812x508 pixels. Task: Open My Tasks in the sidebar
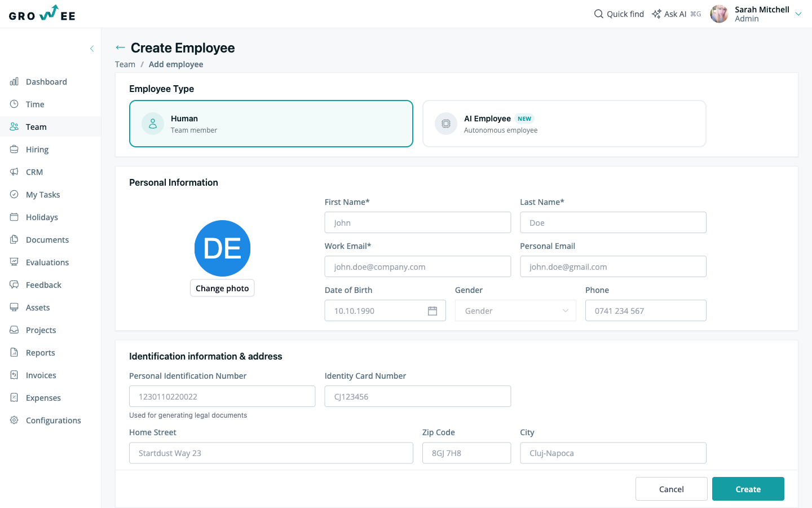point(51,195)
